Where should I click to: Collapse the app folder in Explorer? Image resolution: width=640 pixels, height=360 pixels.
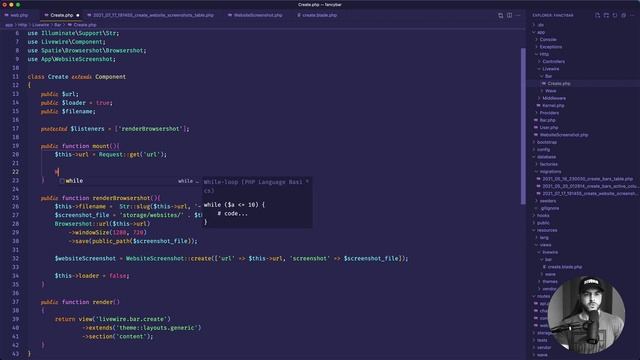541,32
